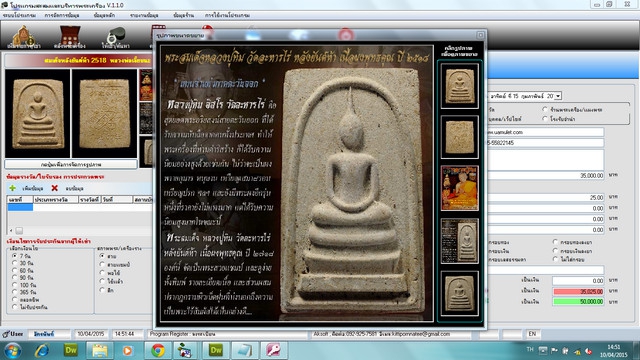Screen dimensions: 640x360
Task: Select the ร้านพระเครื่อง/แผงพระ source radio button
Action: [545, 109]
